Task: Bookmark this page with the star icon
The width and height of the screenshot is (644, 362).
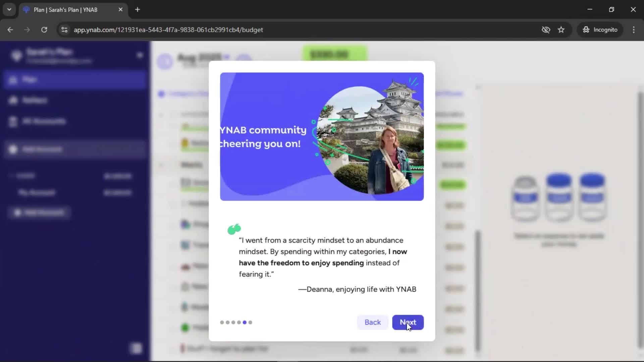Action: point(561,30)
